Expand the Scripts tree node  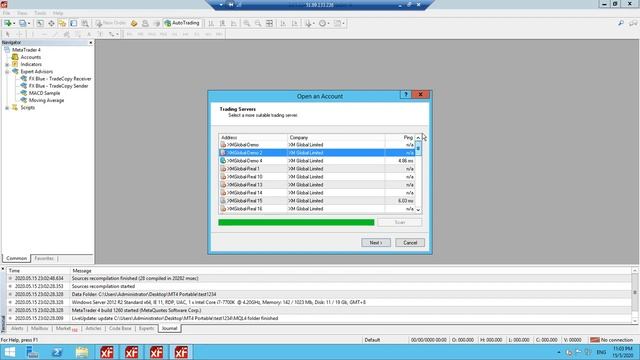pyautogui.click(x=7, y=108)
